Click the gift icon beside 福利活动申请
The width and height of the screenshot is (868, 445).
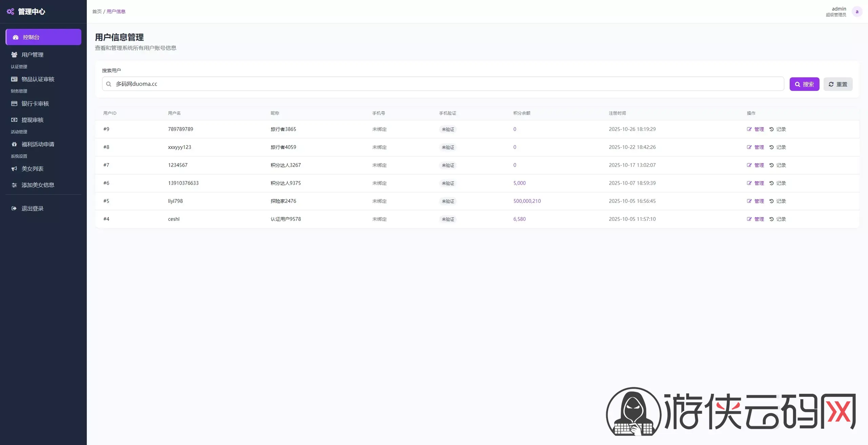[x=14, y=144]
